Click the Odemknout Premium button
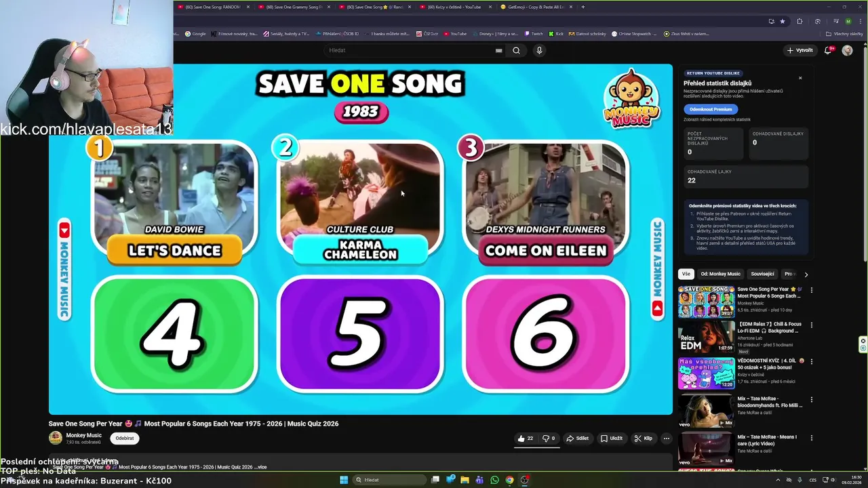This screenshot has height=488, width=868. 711,109
